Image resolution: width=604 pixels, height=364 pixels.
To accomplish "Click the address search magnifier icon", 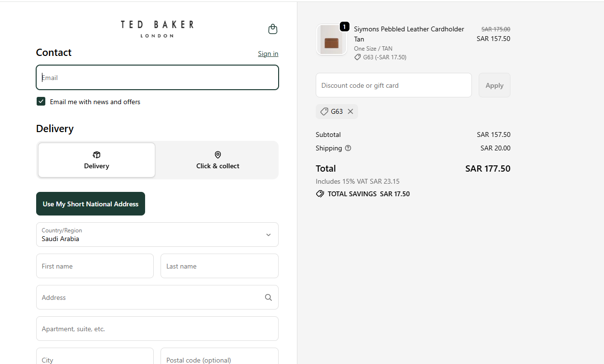I will click(268, 297).
